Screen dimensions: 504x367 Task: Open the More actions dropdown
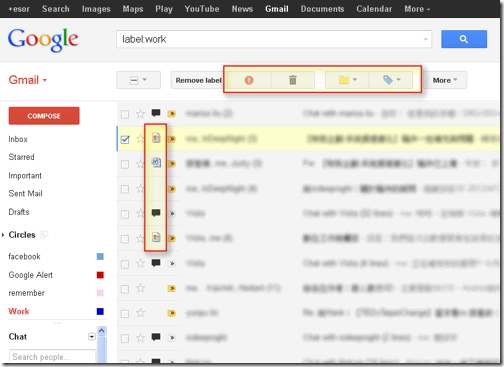[x=445, y=80]
